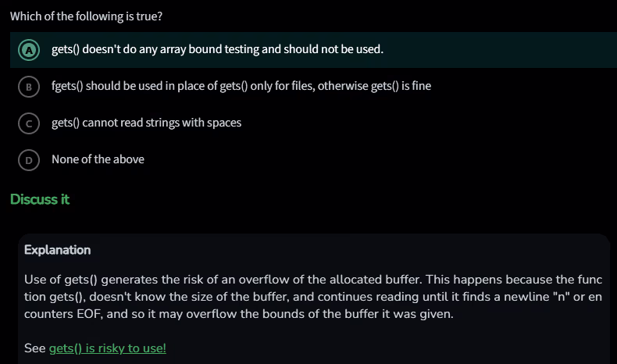This screenshot has height=364, width=617.
Task: Click explanation line starting "Use of gets()"
Action: [x=312, y=279]
